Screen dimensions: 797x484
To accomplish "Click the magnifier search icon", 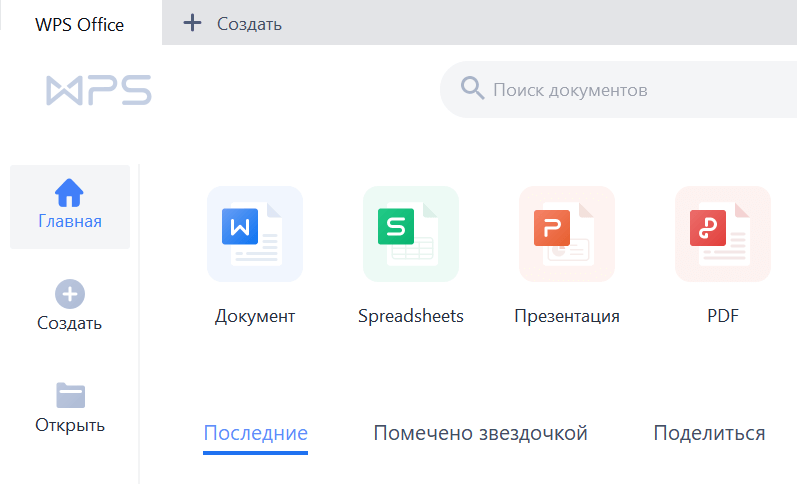I will [472, 88].
